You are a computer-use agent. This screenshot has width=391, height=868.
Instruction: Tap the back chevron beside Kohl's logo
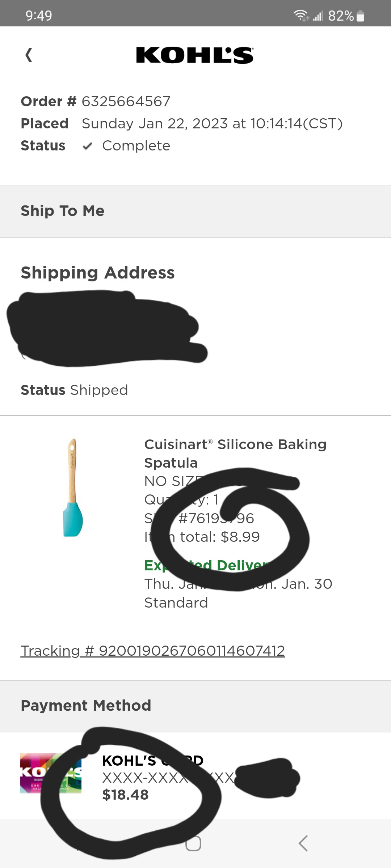click(x=29, y=55)
